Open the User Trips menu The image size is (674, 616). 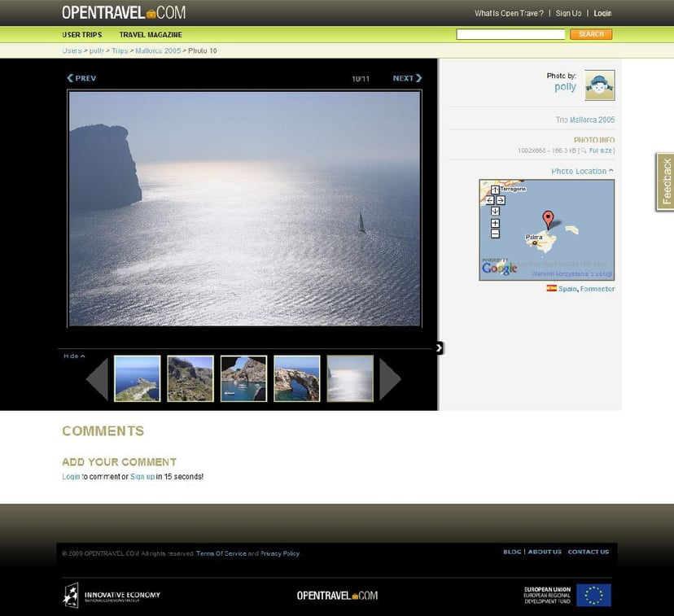82,35
